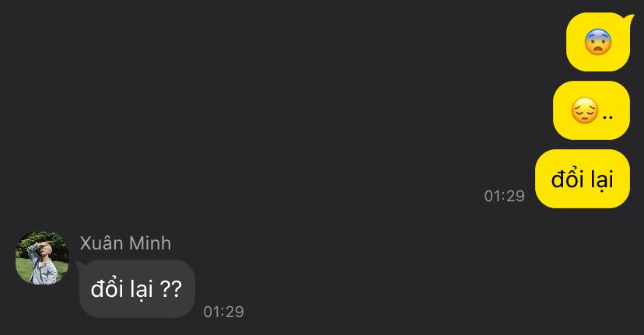
Task: Click the pointed tail of top yellow bubble
Action: coord(630,19)
